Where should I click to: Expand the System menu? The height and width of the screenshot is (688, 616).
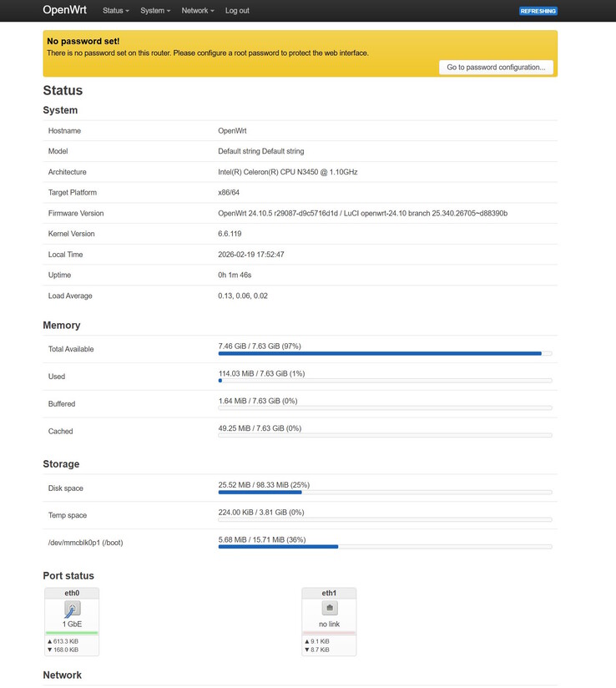point(155,11)
